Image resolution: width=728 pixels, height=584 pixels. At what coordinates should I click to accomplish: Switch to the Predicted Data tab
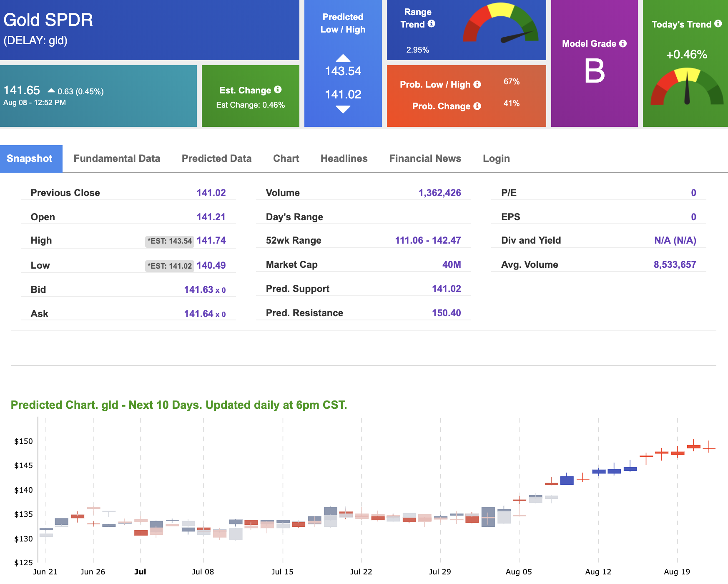tap(216, 159)
